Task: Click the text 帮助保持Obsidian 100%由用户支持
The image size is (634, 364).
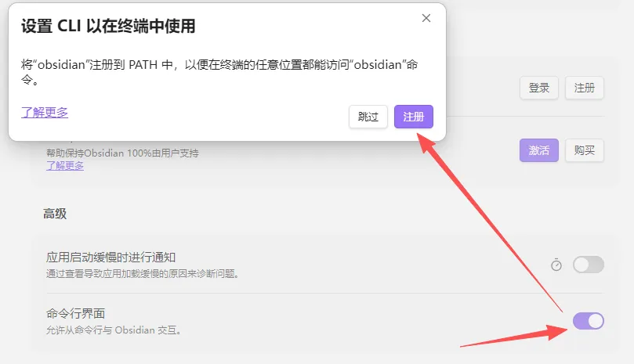Action: click(x=122, y=153)
